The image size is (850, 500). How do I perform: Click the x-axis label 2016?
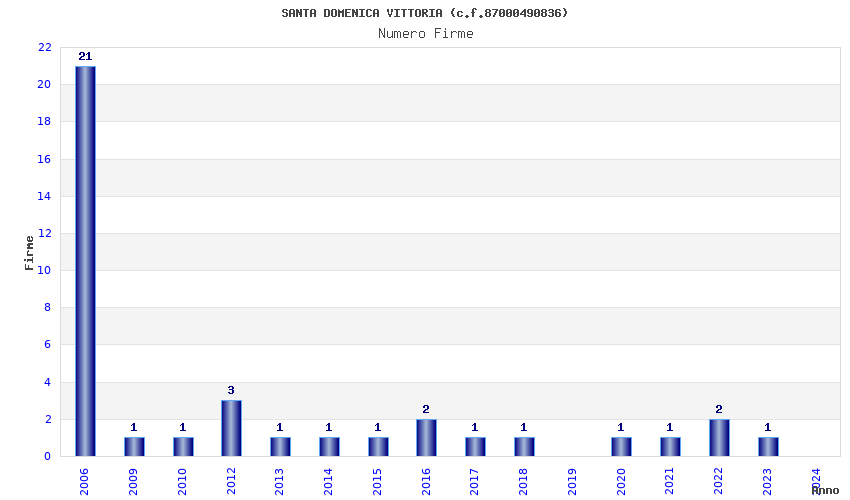click(426, 482)
